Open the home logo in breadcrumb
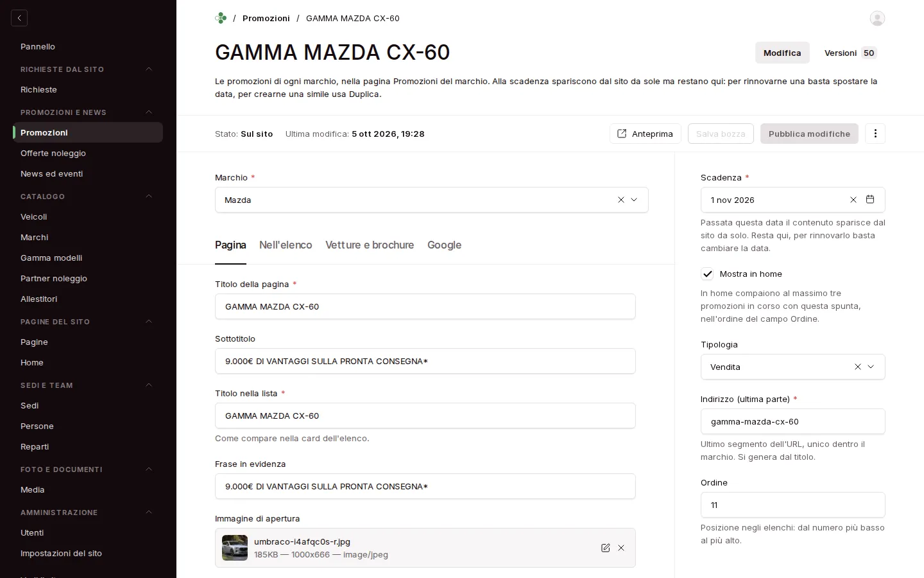Viewport: 924px width, 578px height. [221, 18]
